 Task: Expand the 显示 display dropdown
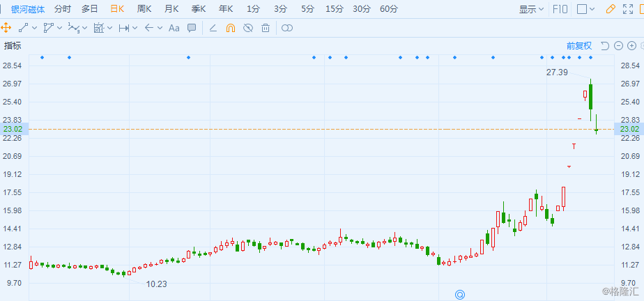click(532, 9)
